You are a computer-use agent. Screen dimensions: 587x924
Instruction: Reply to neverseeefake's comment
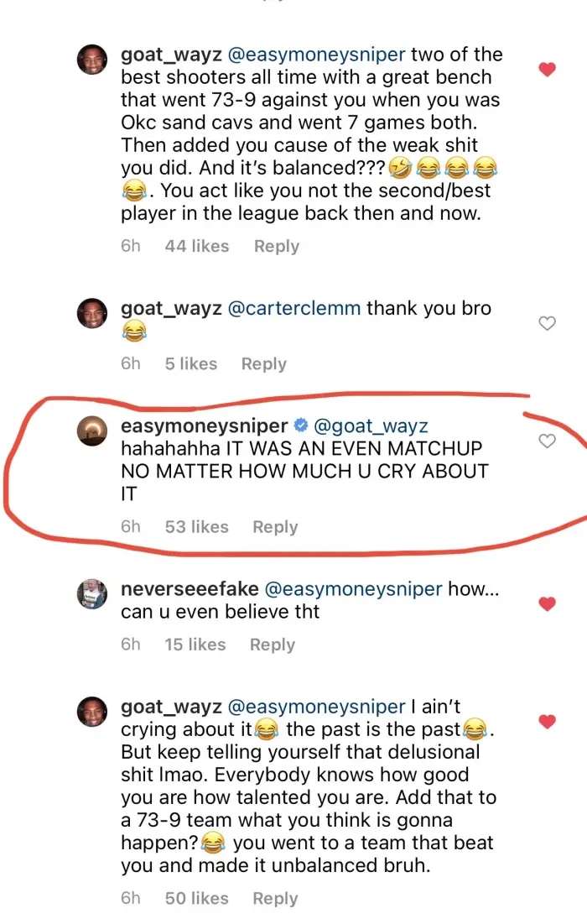273,645
